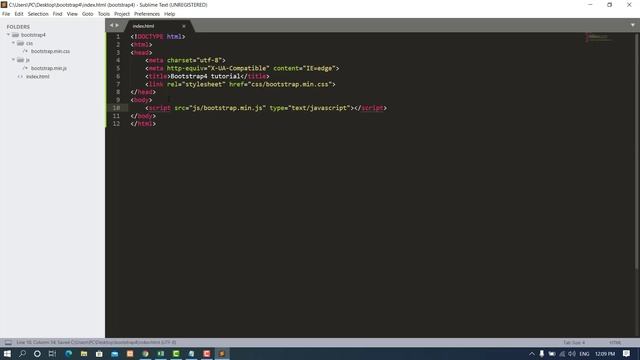
Task: Open the Selection menu
Action: coord(38,14)
